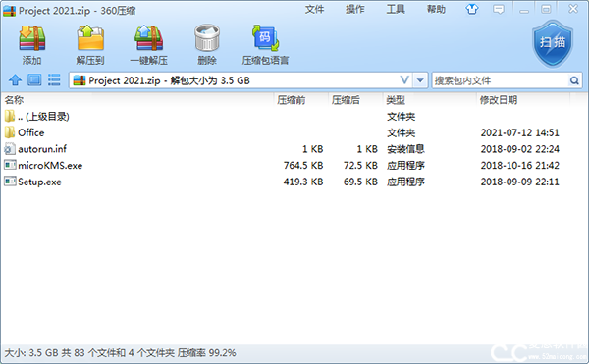The width and height of the screenshot is (589, 364).
Task: Open the 操作 menu
Action: [x=355, y=9]
